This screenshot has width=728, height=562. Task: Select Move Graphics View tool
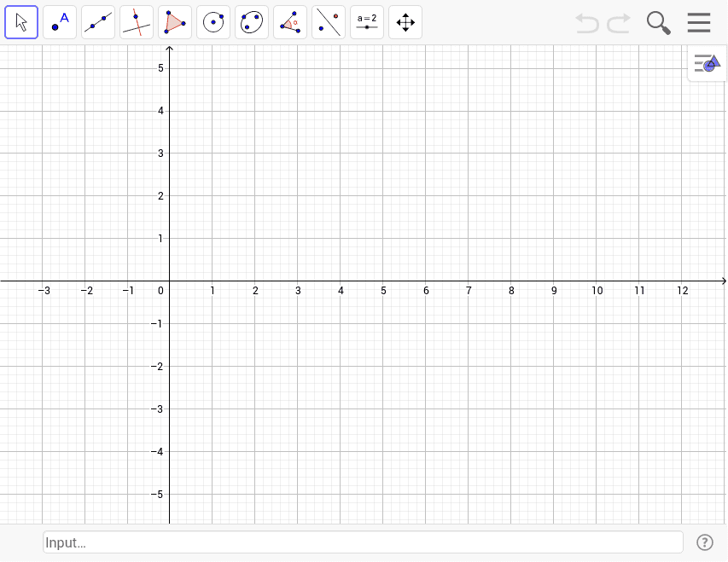tap(405, 22)
